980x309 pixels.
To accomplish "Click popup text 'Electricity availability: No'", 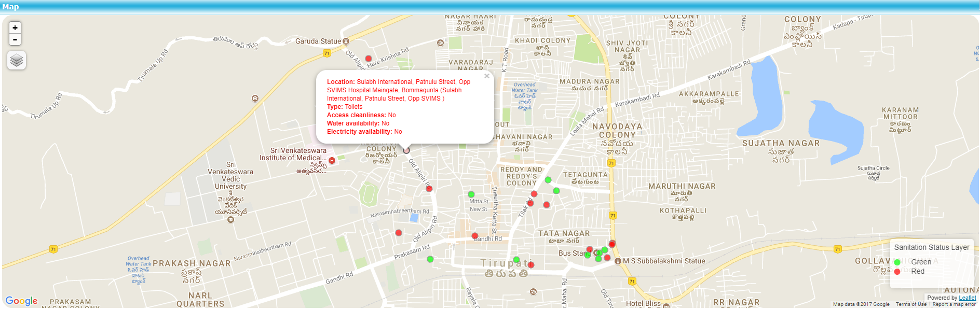I will (364, 132).
